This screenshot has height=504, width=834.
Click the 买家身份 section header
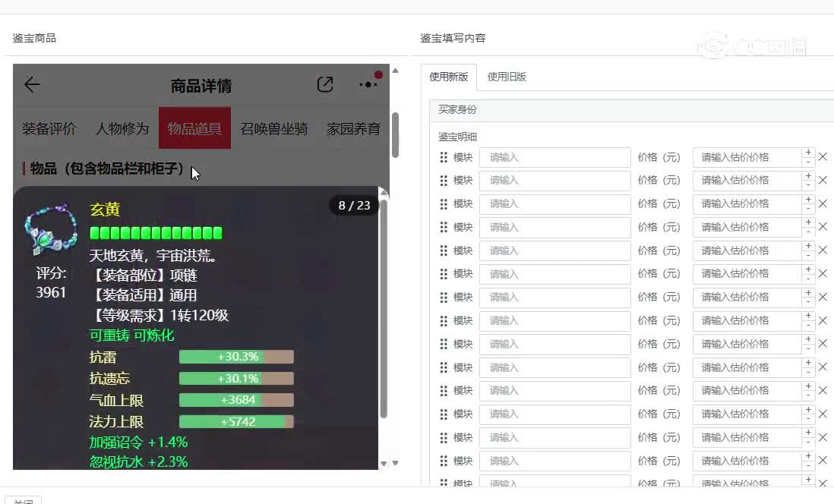click(632, 110)
